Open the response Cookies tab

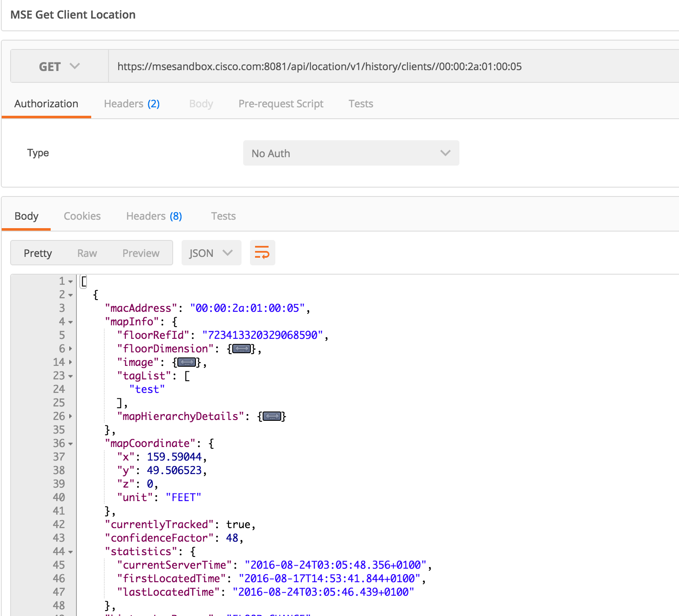(82, 216)
